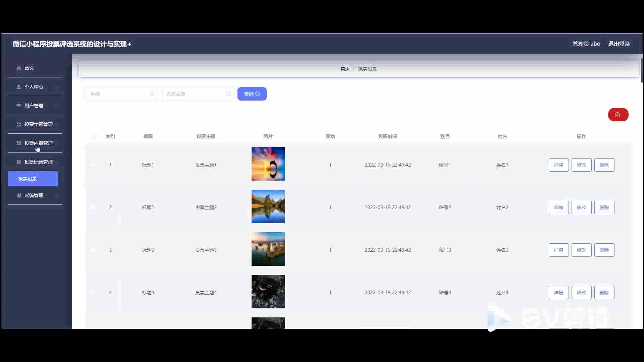
Task: Click 删除 for row 标题3
Action: [604, 250]
